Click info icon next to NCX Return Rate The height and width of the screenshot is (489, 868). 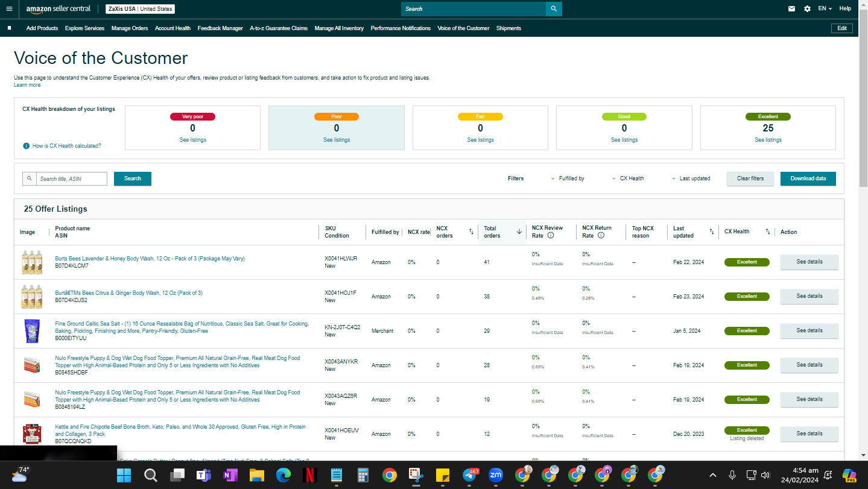601,236
